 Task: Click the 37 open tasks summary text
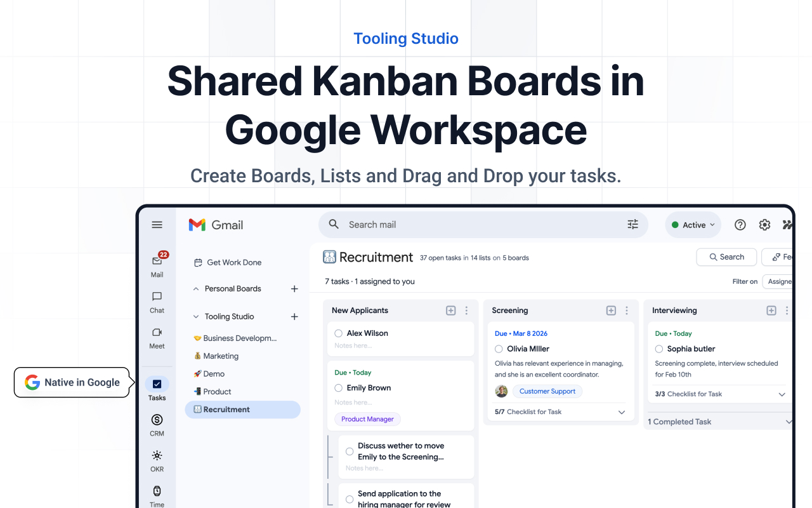tap(475, 258)
